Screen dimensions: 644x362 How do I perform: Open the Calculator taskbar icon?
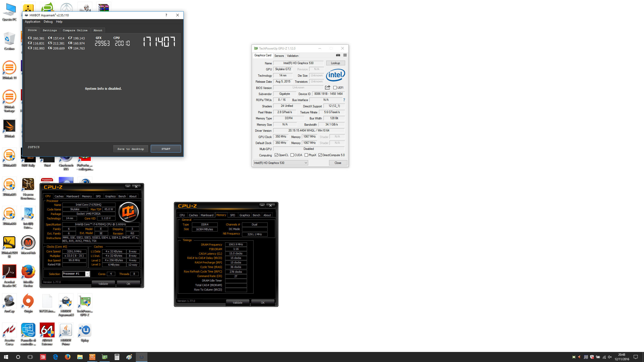pos(117,357)
